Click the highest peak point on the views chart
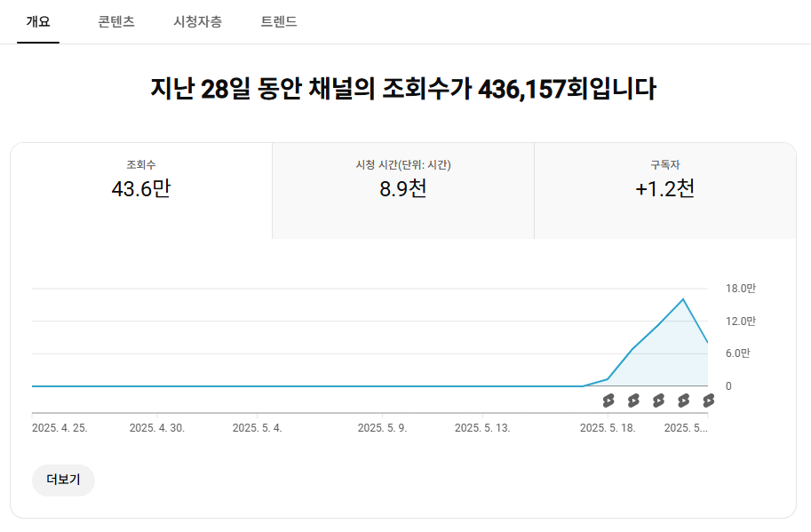 (683, 298)
